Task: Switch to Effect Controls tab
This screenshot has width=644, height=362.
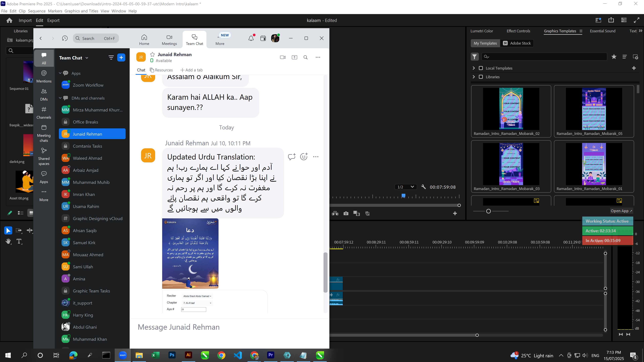Action: click(518, 31)
